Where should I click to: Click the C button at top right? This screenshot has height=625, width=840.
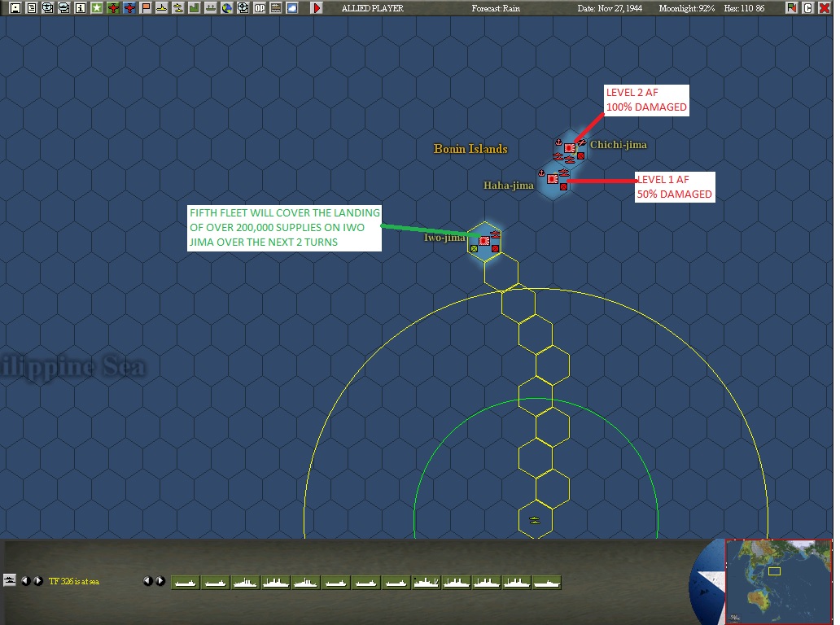808,8
